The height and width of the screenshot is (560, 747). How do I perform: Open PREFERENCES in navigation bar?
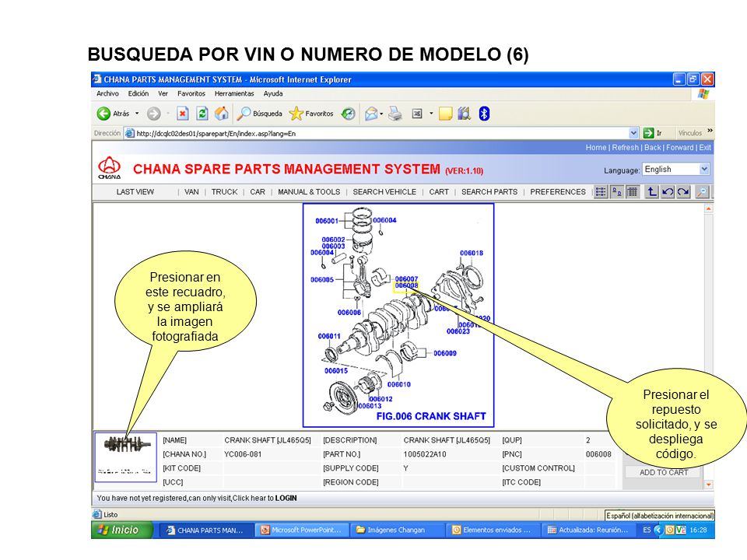(x=558, y=192)
